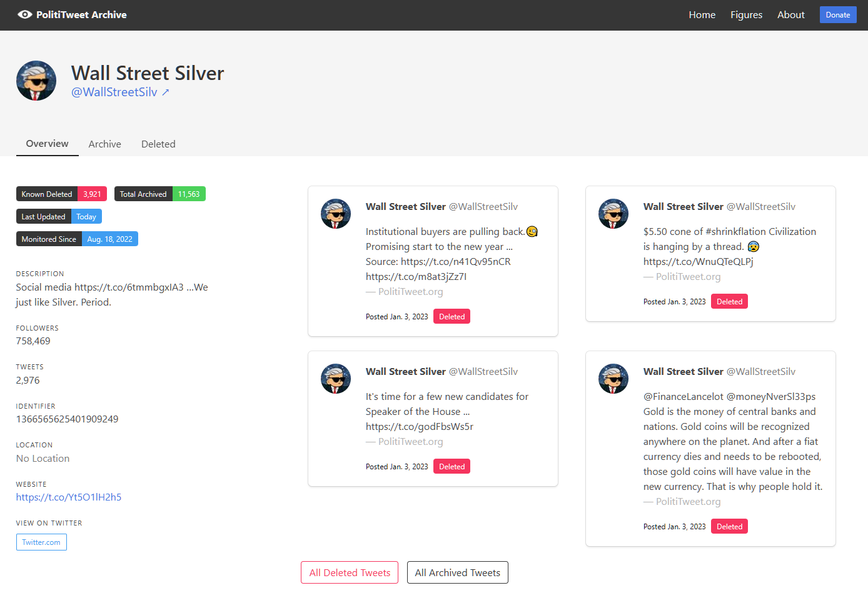
Task: Click author name on 'Institutional buyers' tweet
Action: coord(406,206)
